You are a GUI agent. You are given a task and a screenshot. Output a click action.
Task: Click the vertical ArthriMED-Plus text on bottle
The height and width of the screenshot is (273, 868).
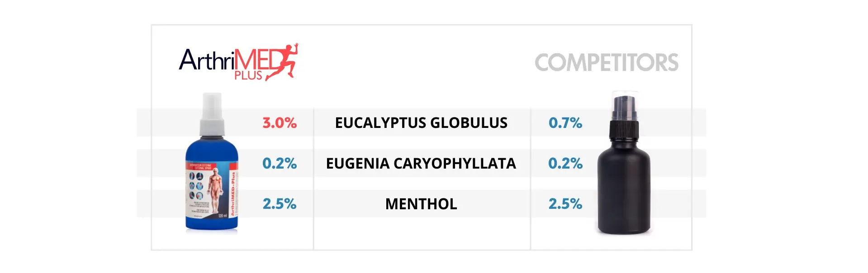click(x=233, y=193)
